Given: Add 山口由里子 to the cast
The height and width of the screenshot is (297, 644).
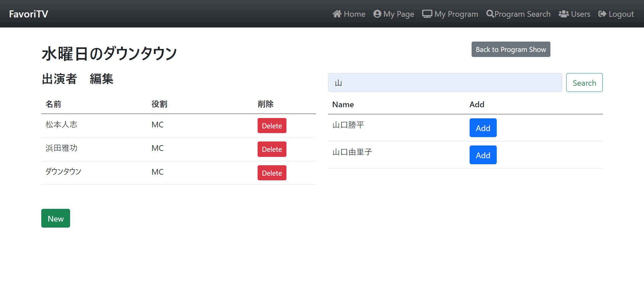Looking at the screenshot, I should (483, 155).
